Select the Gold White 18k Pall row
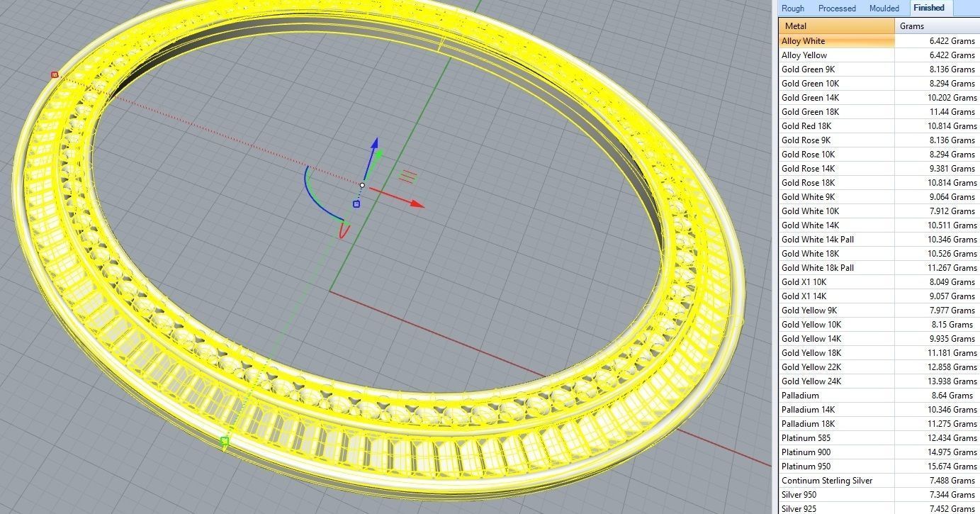 (879, 268)
